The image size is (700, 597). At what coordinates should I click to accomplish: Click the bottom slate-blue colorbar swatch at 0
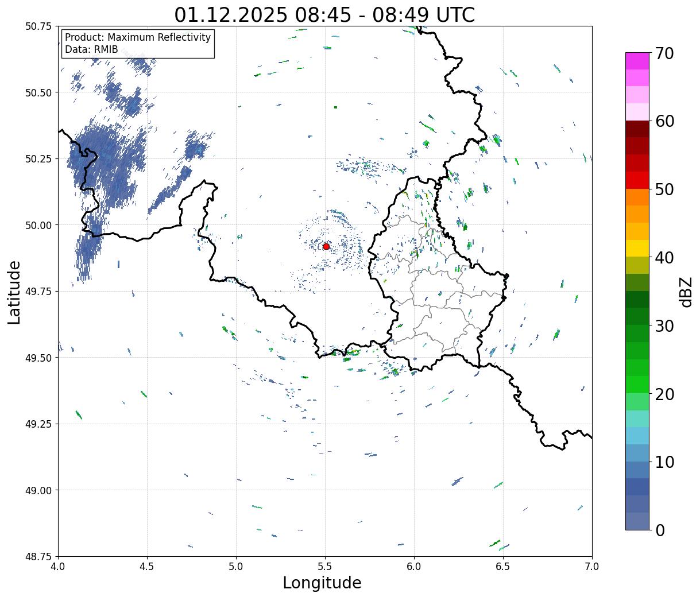click(x=637, y=521)
